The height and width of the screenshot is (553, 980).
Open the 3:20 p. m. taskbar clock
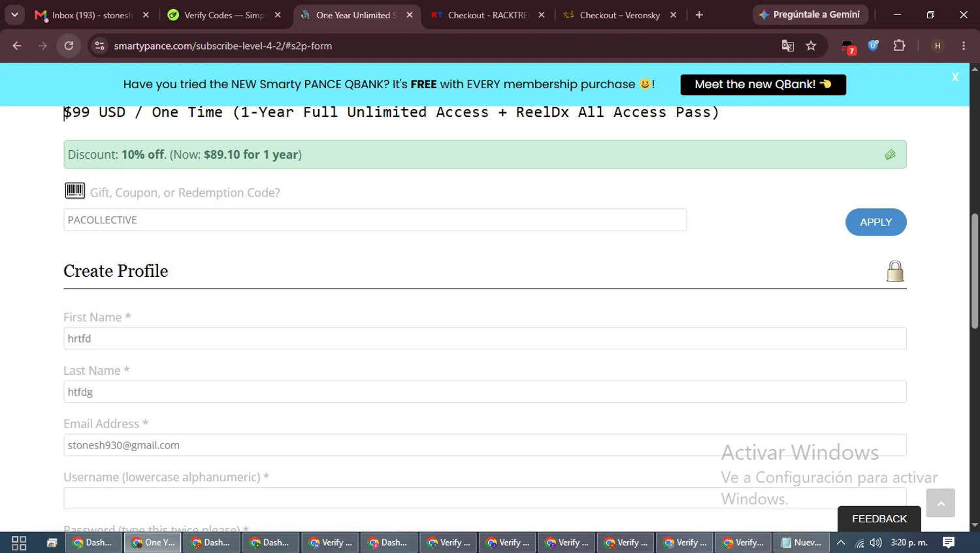(909, 543)
